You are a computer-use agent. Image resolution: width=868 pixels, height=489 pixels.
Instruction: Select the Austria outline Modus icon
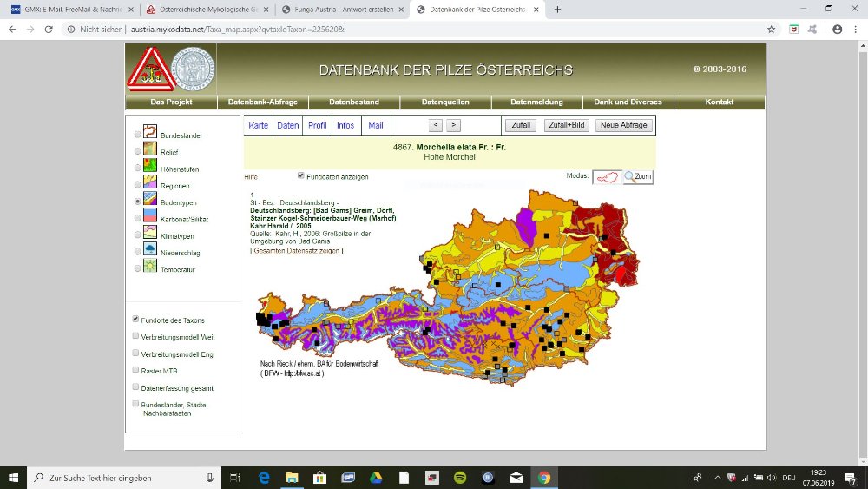pos(608,176)
